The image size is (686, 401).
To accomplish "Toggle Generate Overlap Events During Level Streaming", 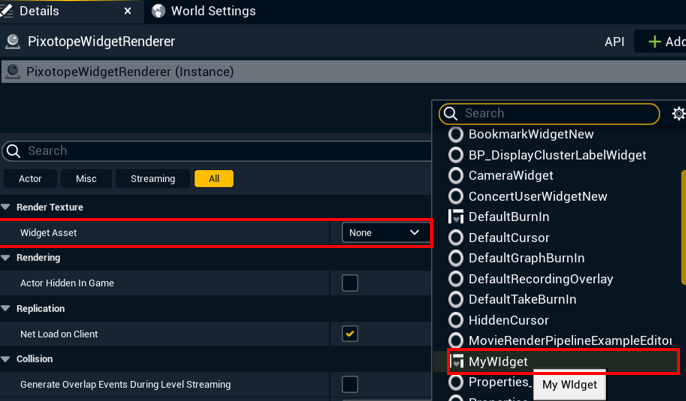I will 350,384.
